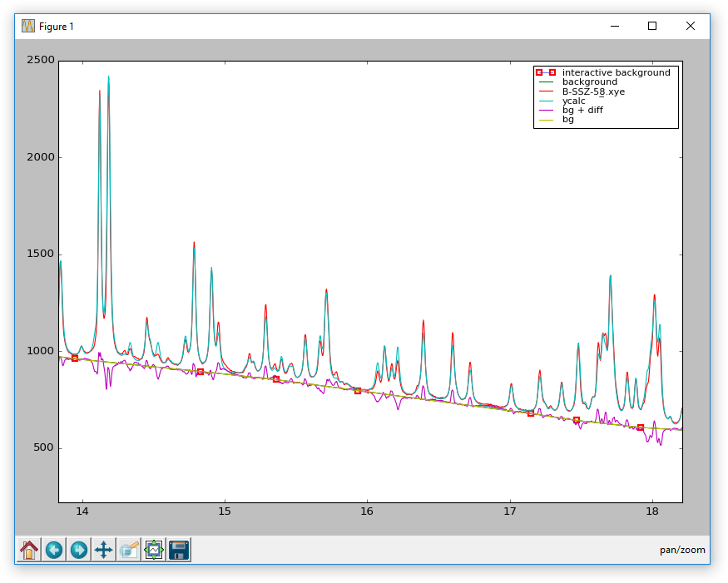Screen dimensions: 728x583
Task: Click the 'bg + diff' legend entry
Action: (582, 110)
